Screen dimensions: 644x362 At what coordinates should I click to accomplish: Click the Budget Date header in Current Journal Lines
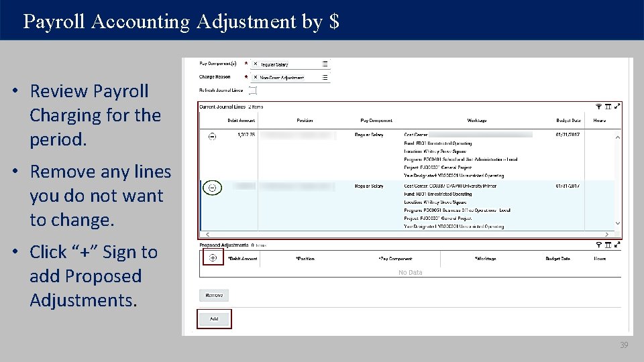point(568,121)
